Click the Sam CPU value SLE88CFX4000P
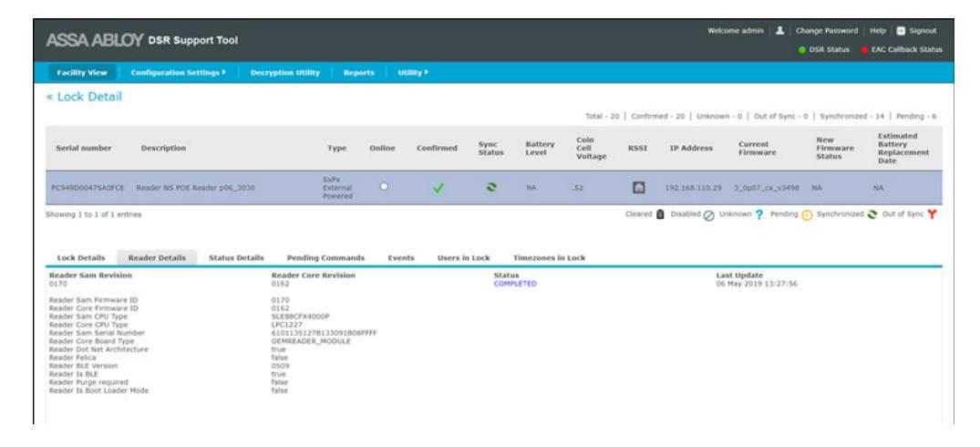The image size is (980, 447). tap(301, 317)
